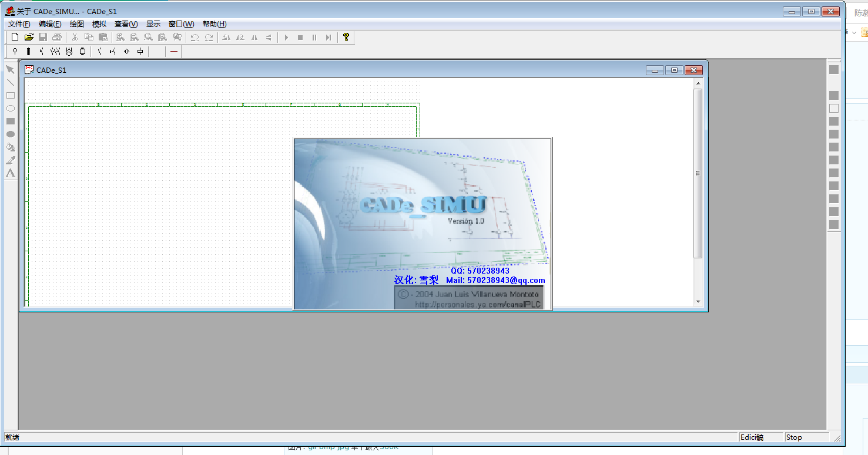The height and width of the screenshot is (455, 868).
Task: Select the paint bucket fill tool
Action: [10, 147]
